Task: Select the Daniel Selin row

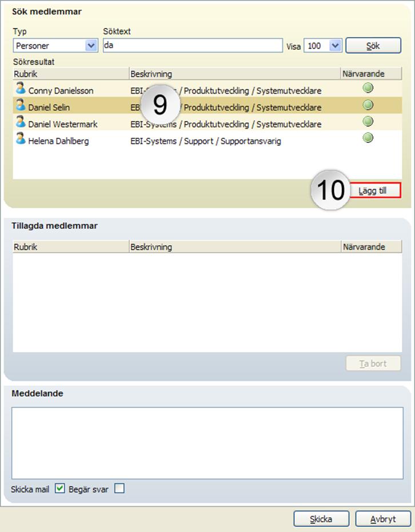Action: coord(207,106)
